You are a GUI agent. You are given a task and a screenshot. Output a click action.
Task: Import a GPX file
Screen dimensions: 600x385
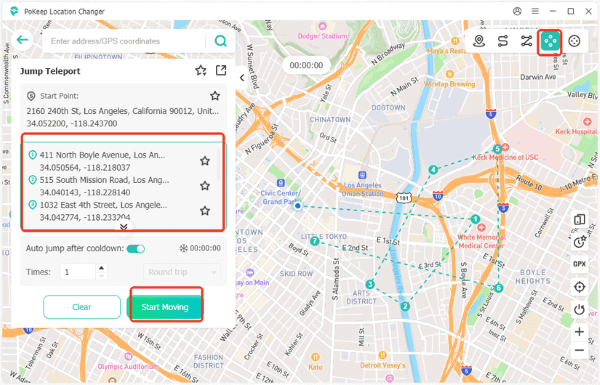click(x=579, y=264)
